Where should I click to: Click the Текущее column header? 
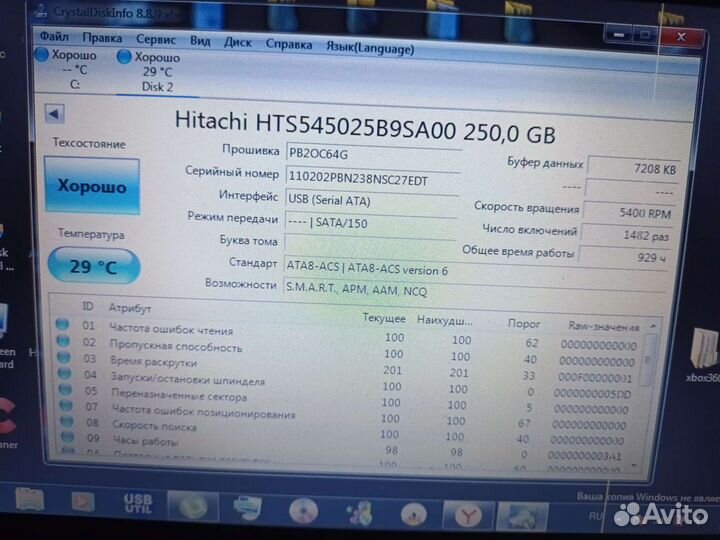[384, 318]
